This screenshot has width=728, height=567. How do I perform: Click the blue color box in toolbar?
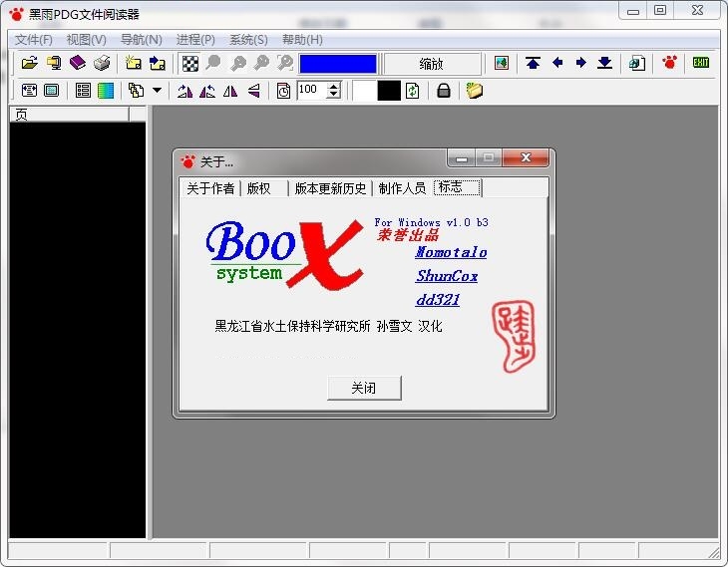[338, 64]
